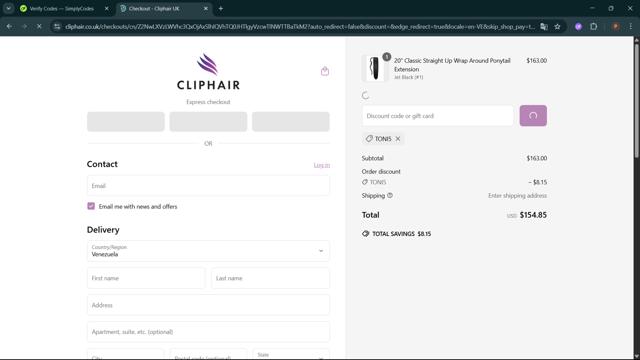The height and width of the screenshot is (360, 640).
Task: Open the shopping bag cart icon
Action: coord(324,71)
